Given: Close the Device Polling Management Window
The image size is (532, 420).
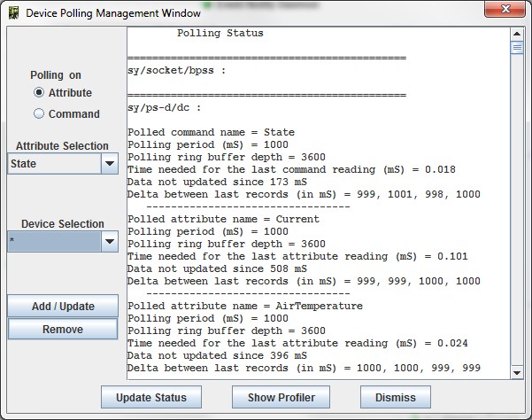Looking at the screenshot, I should point(503,12).
